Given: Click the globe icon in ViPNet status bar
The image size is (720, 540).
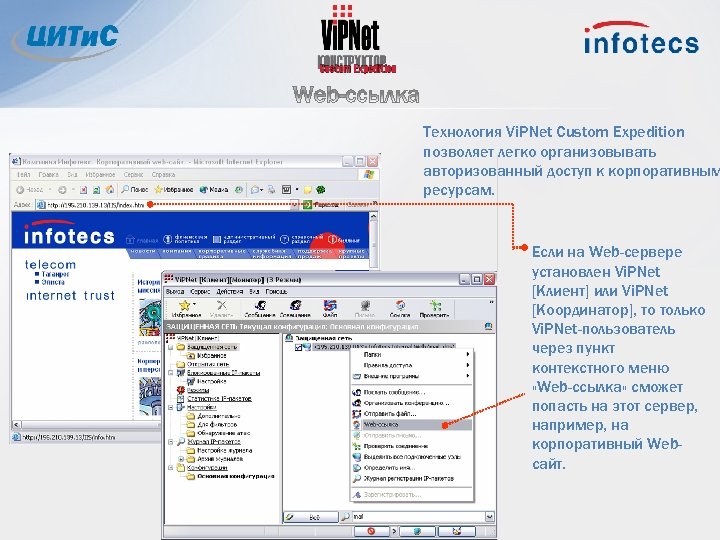Looking at the screenshot, I should tap(417, 531).
